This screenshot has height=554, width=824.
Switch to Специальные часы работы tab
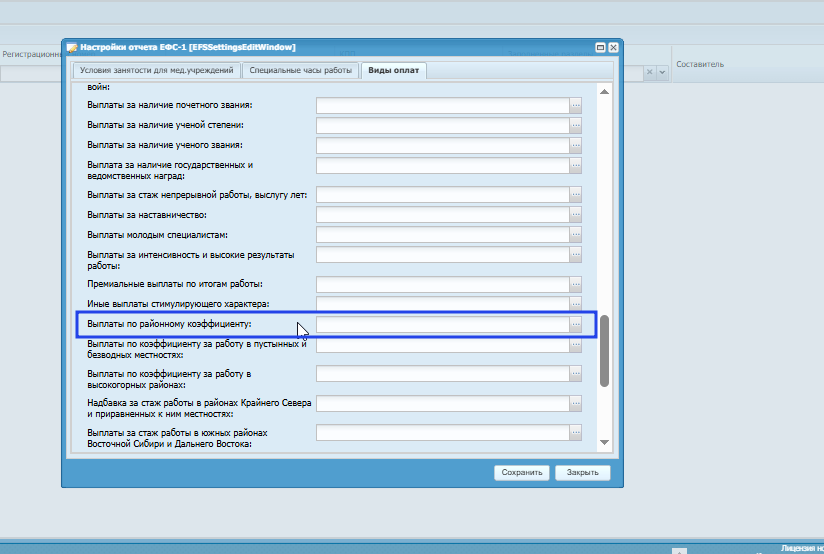pos(301,70)
